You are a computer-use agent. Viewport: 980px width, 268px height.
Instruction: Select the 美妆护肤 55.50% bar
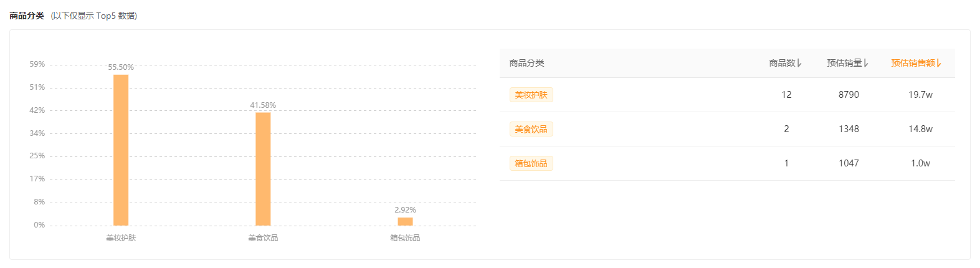121,150
